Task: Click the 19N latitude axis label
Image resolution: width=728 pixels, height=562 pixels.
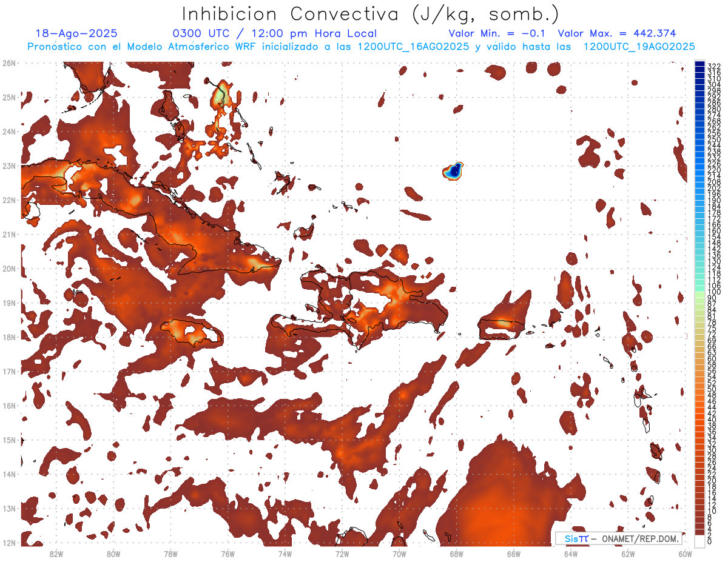Action: pyautogui.click(x=9, y=303)
